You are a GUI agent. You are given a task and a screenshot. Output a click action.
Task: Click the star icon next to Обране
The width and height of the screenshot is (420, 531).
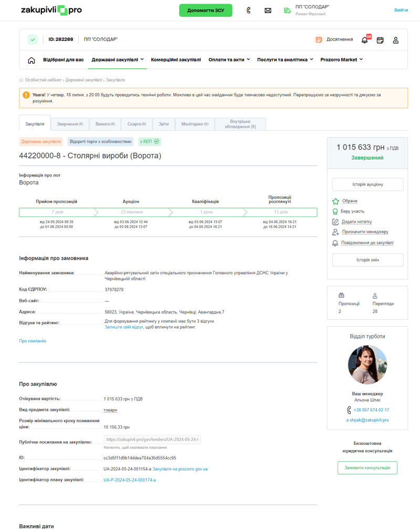pyautogui.click(x=335, y=201)
